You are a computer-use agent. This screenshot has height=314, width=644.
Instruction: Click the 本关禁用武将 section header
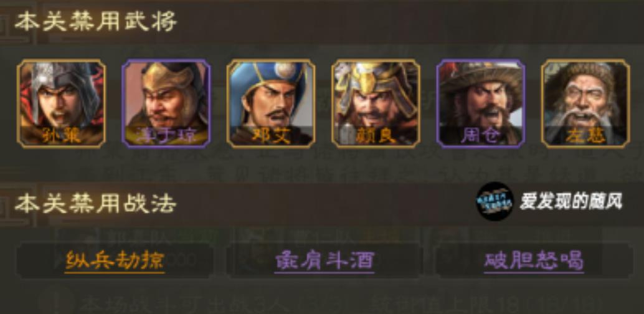96,21
